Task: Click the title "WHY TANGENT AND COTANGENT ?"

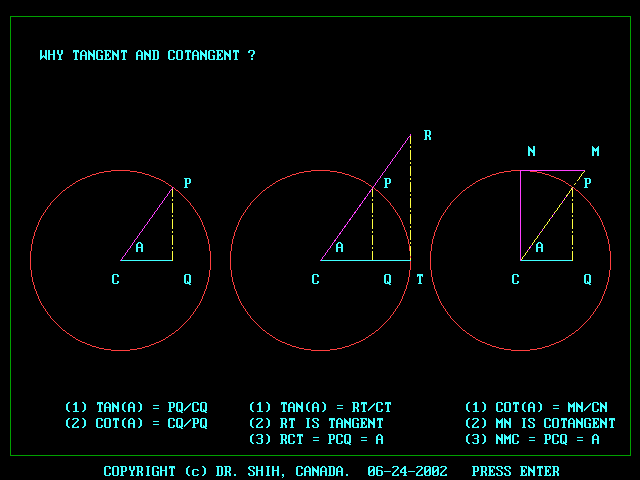Action: coord(147,55)
